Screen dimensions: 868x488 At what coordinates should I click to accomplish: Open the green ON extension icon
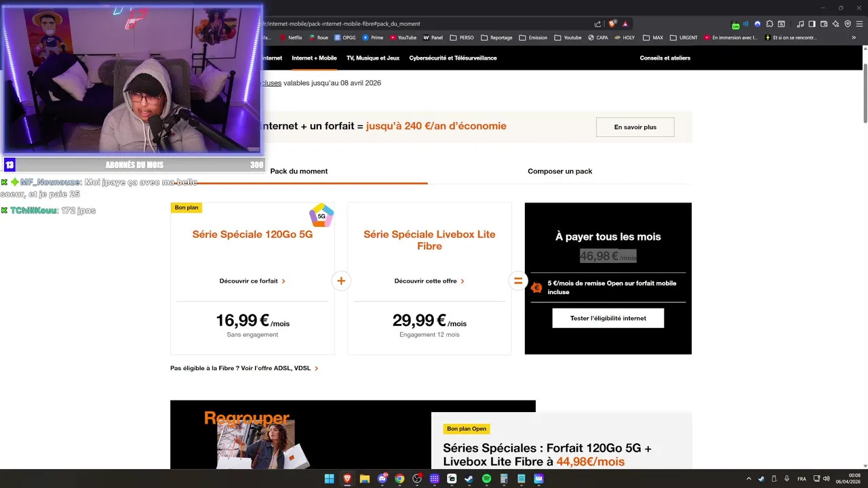click(x=736, y=24)
